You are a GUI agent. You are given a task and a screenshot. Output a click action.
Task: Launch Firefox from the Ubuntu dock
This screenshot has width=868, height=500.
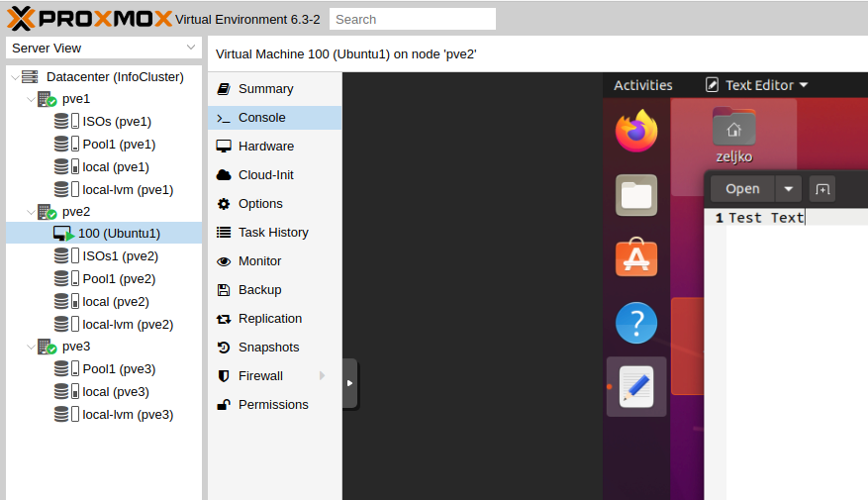tap(636, 131)
